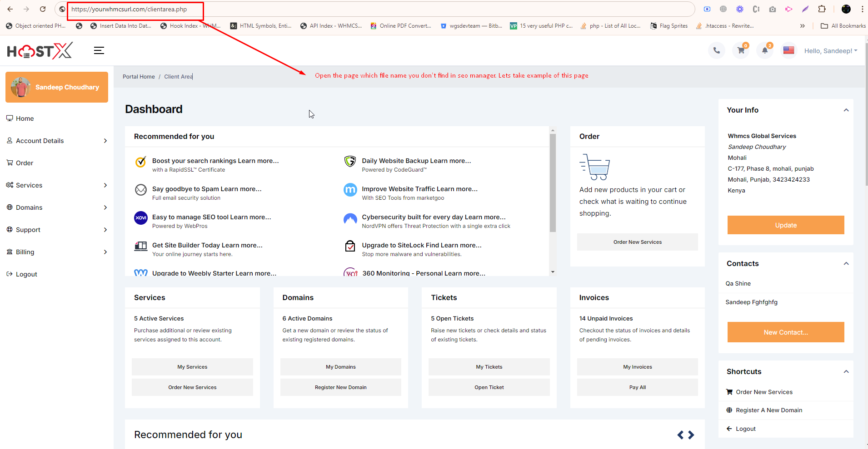Image resolution: width=868 pixels, height=449 pixels.
Task: Collapse the Shortcuts panel chevron
Action: point(846,371)
